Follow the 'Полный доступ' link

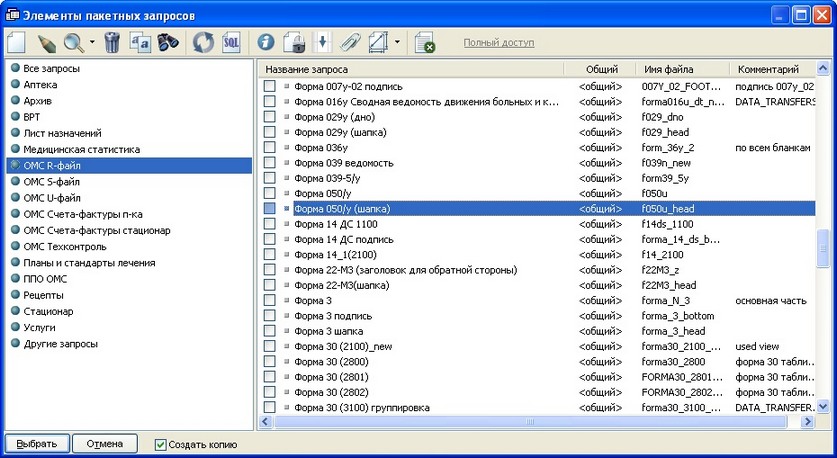coord(499,42)
